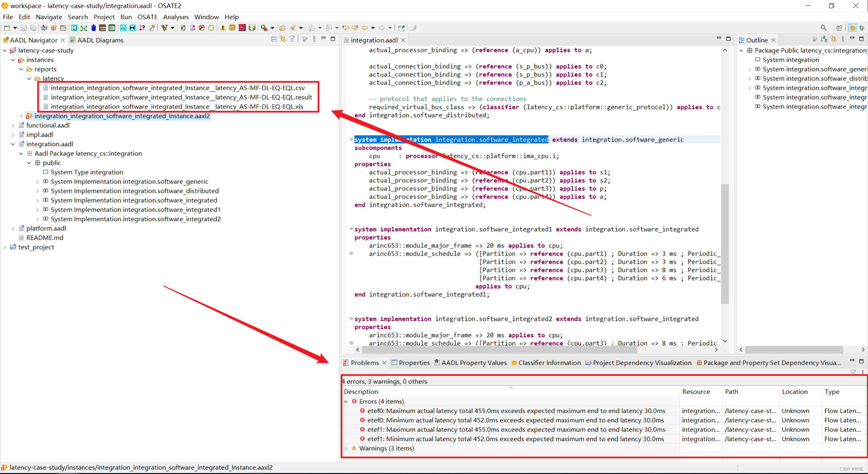Image resolution: width=868 pixels, height=474 pixels.
Task: Click the blue cylinder analysis toolbar icon
Action: click(93, 28)
